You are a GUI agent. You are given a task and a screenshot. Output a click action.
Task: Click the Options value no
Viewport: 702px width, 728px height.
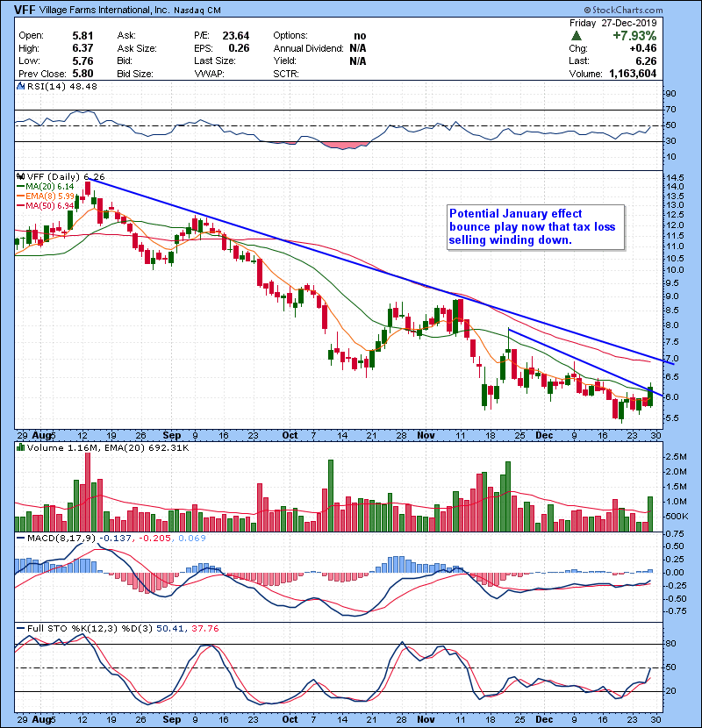pyautogui.click(x=360, y=36)
